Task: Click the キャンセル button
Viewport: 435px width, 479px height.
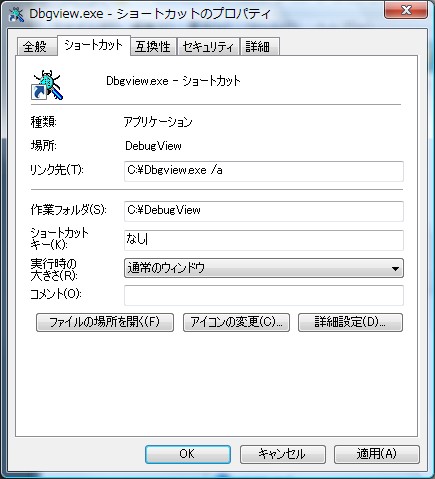Action: pyautogui.click(x=282, y=454)
